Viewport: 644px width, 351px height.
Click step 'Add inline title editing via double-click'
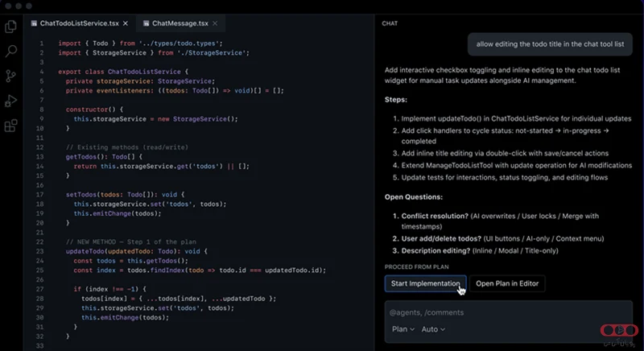pyautogui.click(x=505, y=153)
